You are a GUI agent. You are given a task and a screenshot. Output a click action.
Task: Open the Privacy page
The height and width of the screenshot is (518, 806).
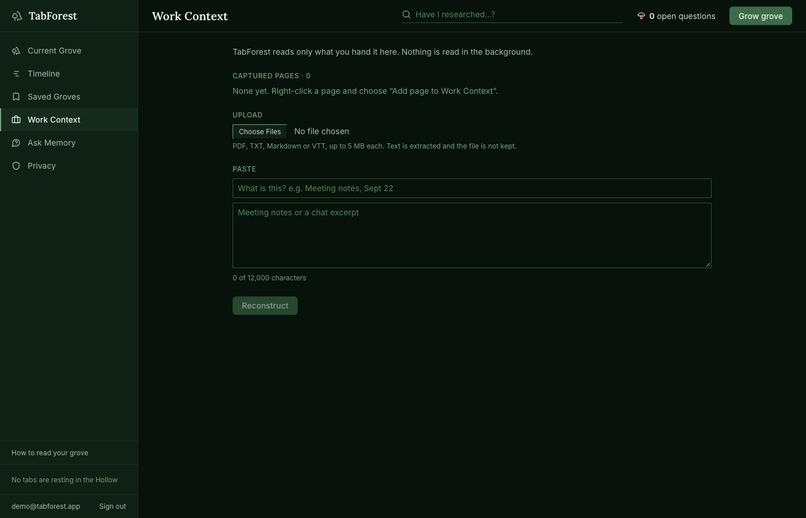pyautogui.click(x=69, y=166)
